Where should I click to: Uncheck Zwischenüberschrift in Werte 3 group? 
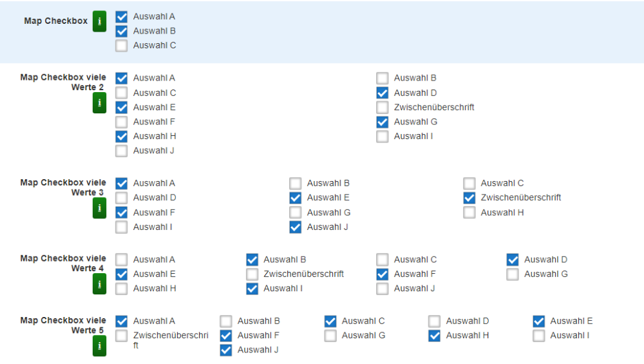469,198
